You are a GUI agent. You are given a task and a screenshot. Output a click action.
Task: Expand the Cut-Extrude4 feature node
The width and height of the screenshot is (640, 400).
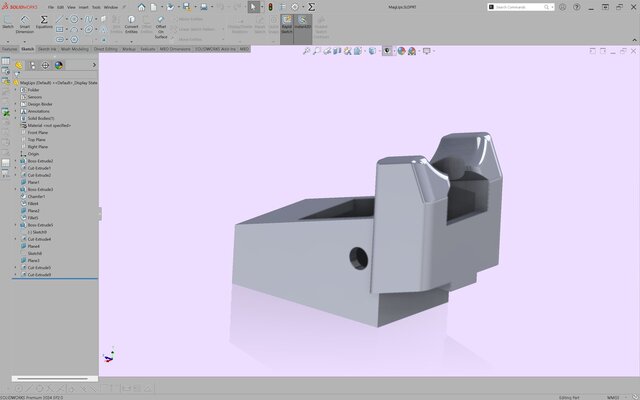pos(15,239)
